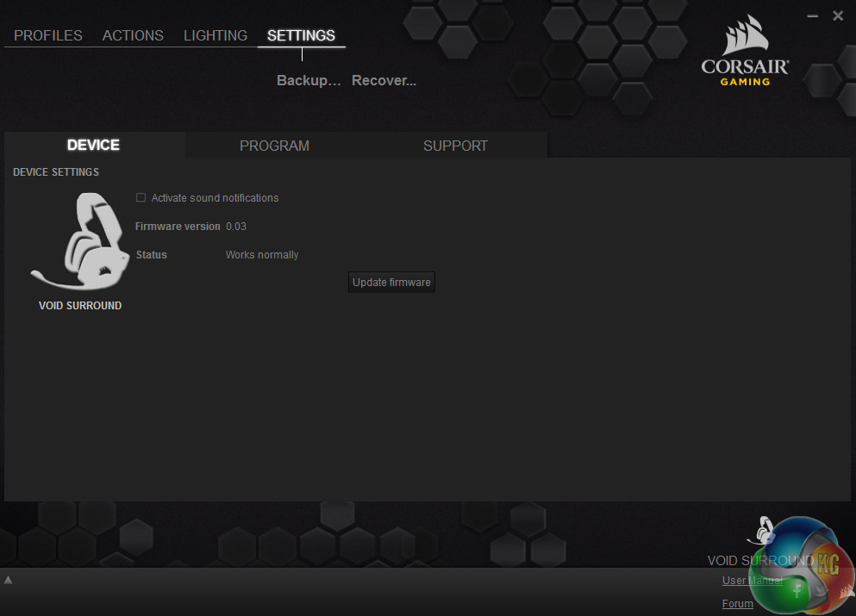Click the Backup... option
This screenshot has width=856, height=616.
click(309, 80)
